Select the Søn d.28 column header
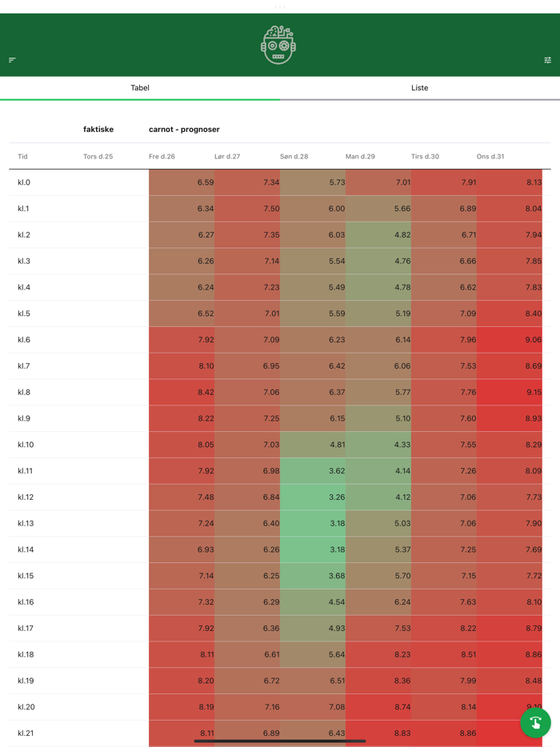 click(294, 157)
